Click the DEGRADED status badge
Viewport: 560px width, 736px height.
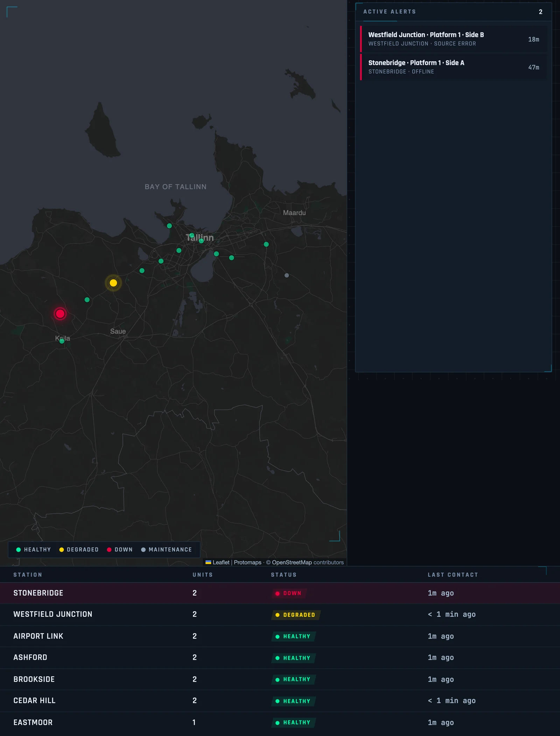(x=296, y=615)
